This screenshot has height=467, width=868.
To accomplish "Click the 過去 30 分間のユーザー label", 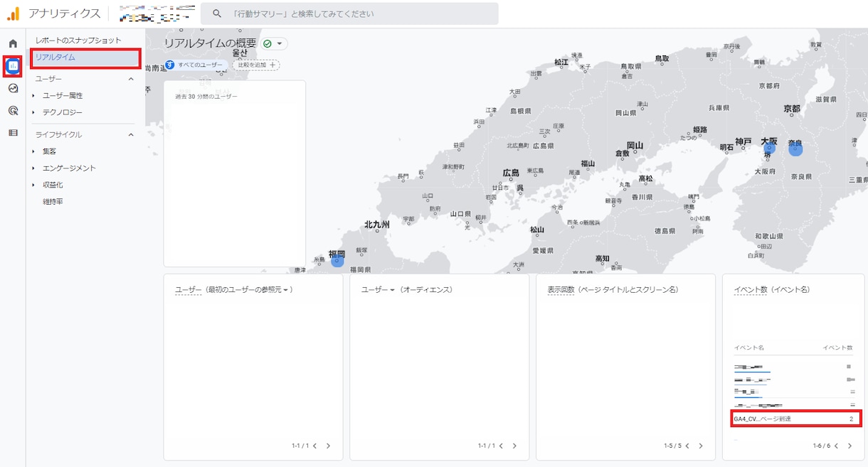I will pos(206,96).
